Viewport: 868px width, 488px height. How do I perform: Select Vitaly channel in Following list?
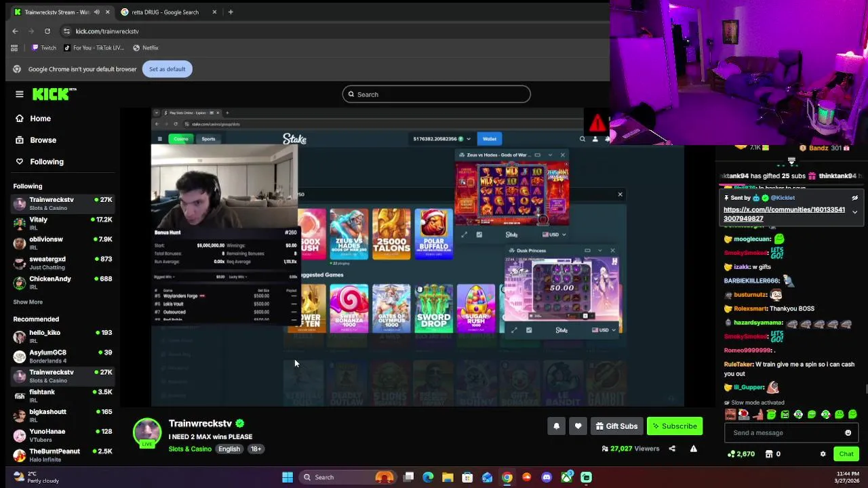coord(62,224)
